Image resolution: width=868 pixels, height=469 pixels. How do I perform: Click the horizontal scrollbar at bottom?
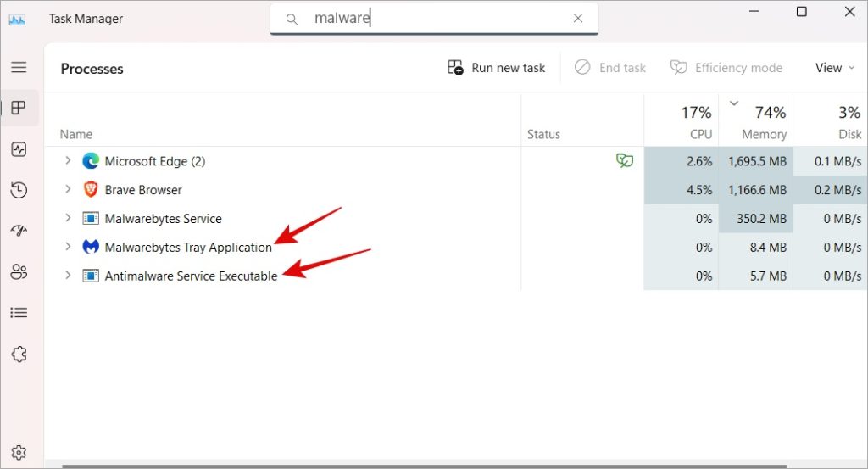click(x=424, y=466)
